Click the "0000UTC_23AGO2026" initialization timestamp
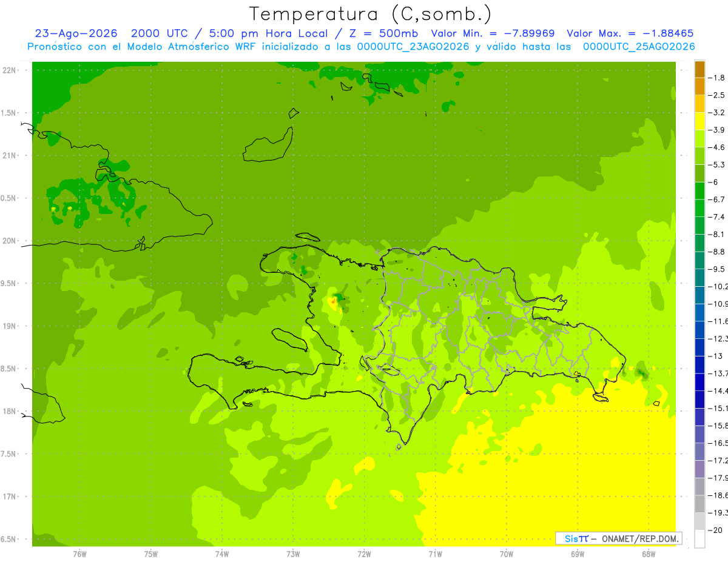This screenshot has height=562, width=728. coord(413,47)
